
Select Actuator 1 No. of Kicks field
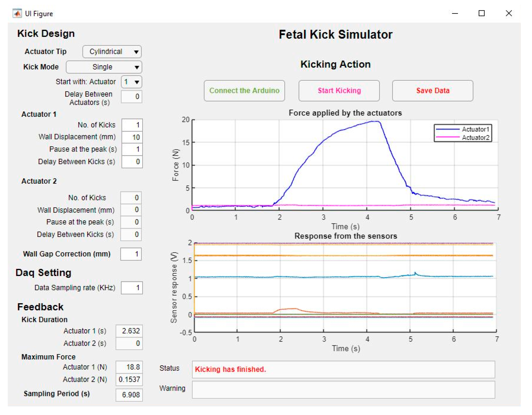(132, 125)
